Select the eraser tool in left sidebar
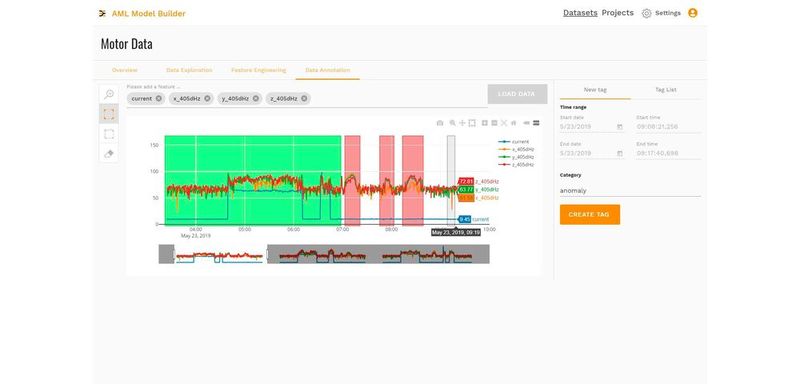This screenshot has height=384, width=800. (109, 153)
